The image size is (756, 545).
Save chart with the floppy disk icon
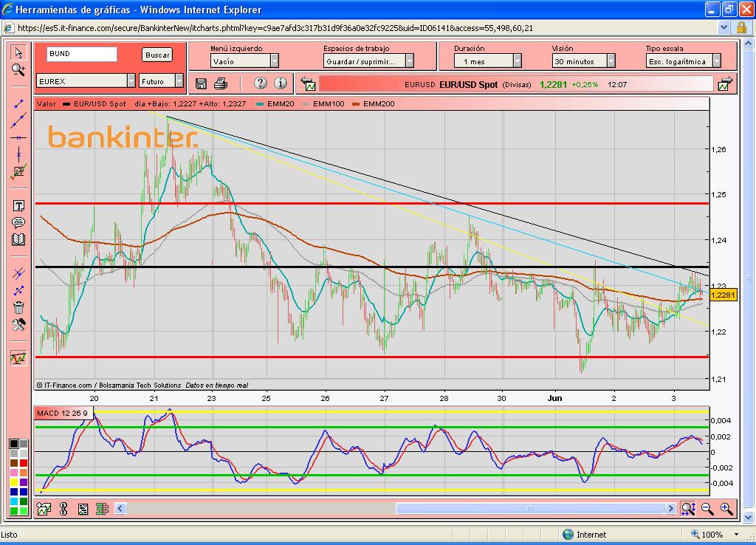[201, 83]
